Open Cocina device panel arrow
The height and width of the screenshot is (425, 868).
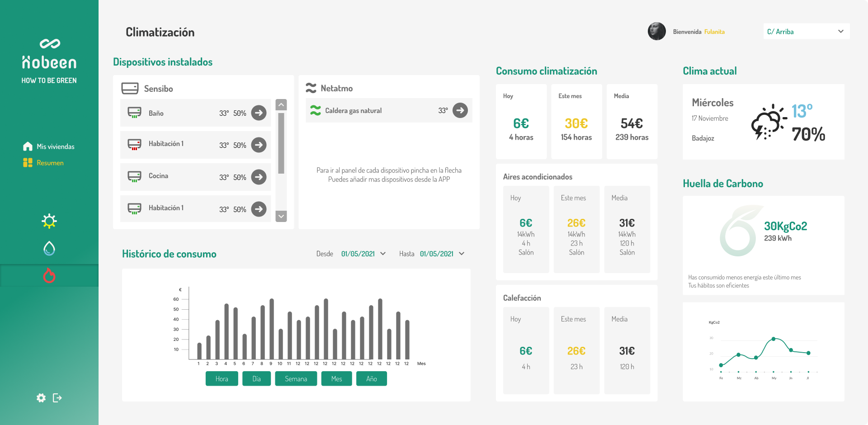click(x=259, y=177)
